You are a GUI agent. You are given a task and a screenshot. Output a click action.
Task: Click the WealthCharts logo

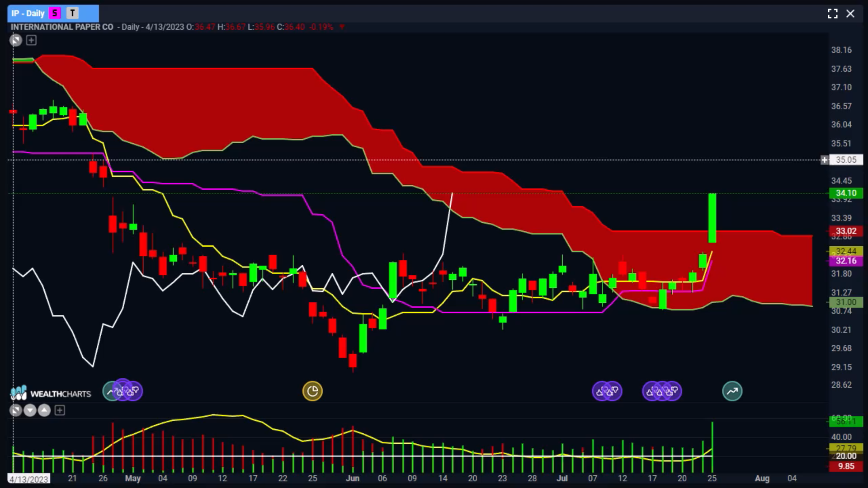point(51,393)
